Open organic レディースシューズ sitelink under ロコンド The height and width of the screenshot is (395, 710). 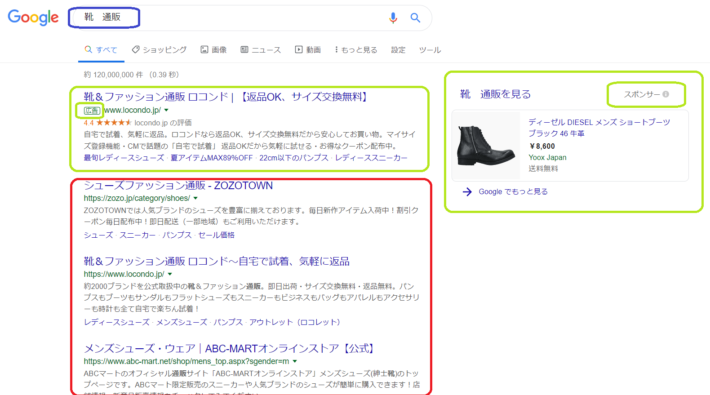pos(117,322)
